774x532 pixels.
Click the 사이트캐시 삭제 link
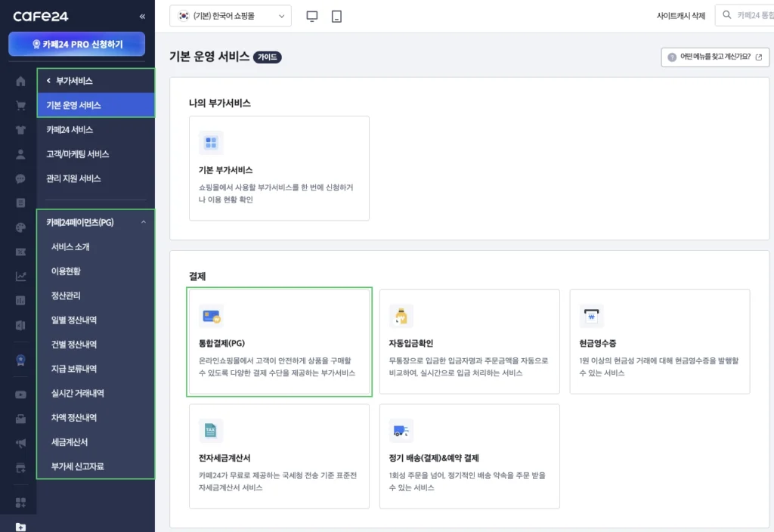point(679,15)
